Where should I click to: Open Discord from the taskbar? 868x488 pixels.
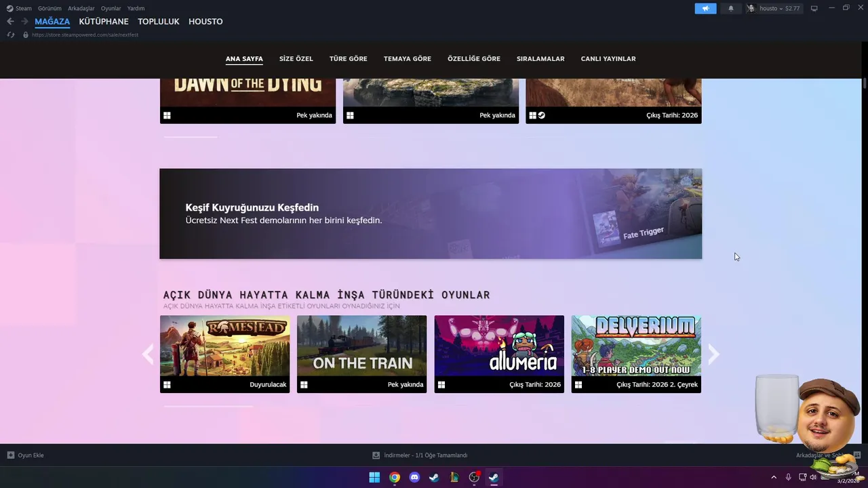414,477
